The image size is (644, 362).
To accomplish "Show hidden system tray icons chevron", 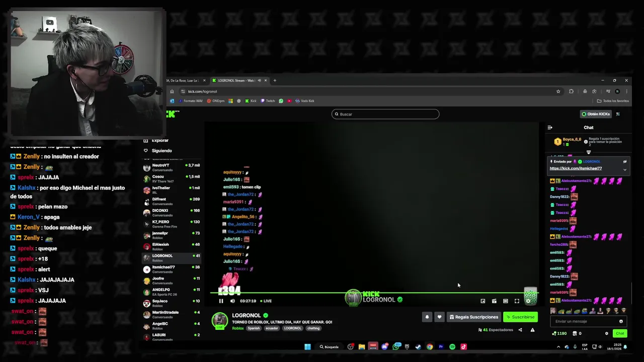I will pos(558,347).
